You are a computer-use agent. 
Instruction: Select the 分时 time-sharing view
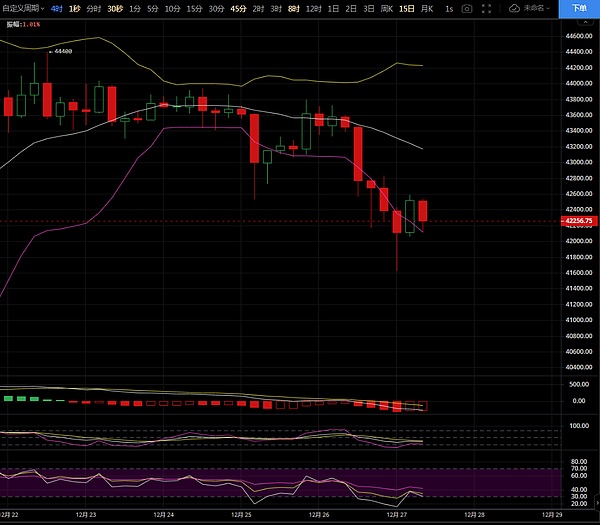tap(93, 8)
